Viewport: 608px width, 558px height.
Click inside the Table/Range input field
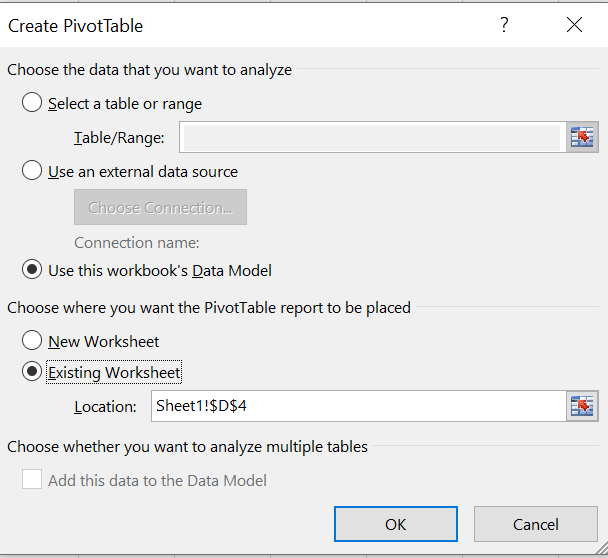[370, 138]
